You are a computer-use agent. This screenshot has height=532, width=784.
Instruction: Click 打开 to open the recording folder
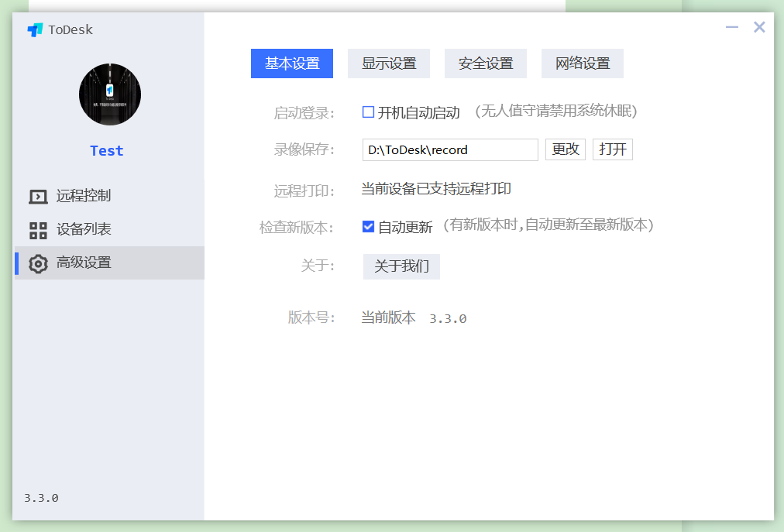point(613,149)
